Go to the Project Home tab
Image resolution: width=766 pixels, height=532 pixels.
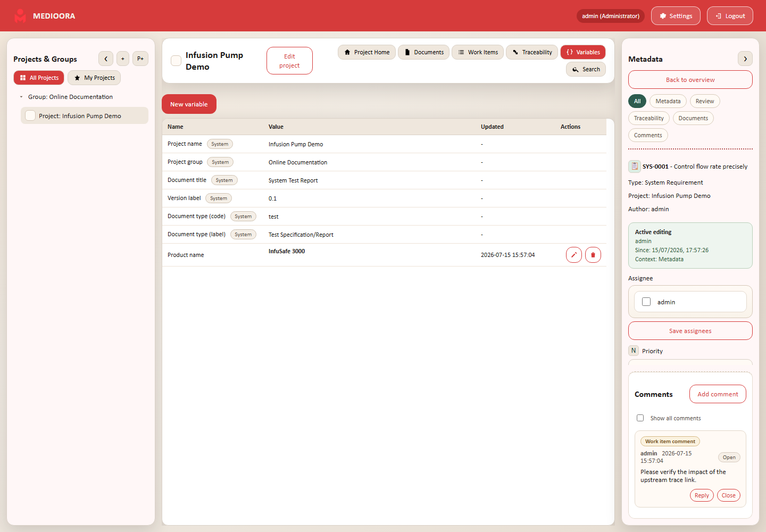coord(367,52)
